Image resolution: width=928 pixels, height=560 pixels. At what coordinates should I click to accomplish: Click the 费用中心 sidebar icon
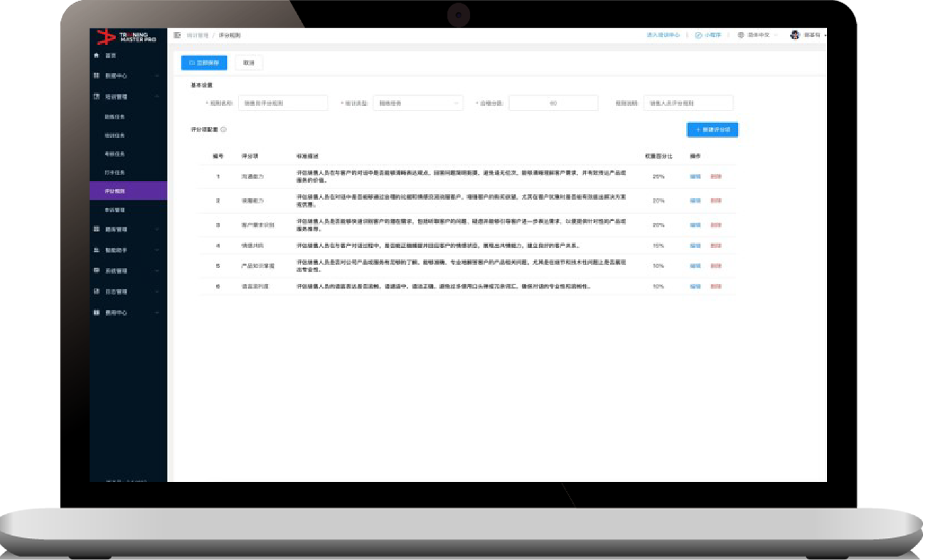(97, 312)
